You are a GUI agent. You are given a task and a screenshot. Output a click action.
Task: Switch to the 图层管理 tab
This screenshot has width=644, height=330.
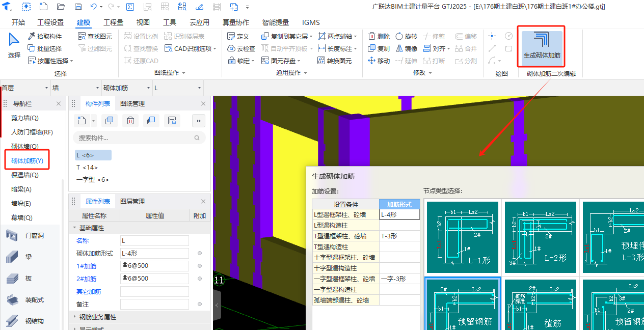[132, 201]
